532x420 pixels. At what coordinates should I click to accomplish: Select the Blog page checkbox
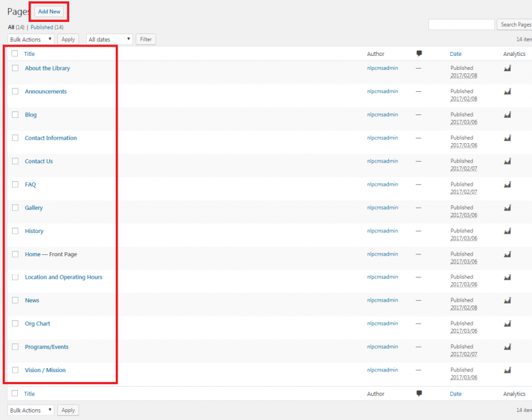[15, 114]
